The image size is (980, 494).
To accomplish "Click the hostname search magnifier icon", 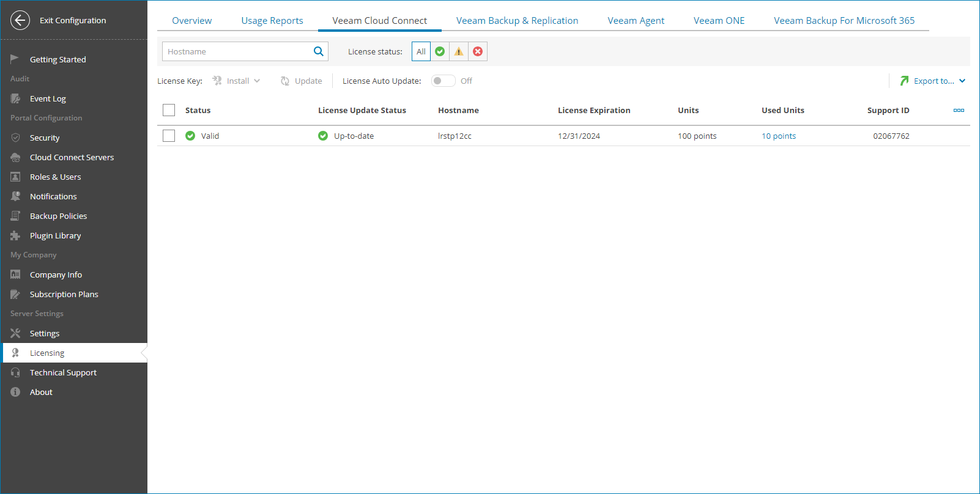I will 319,51.
